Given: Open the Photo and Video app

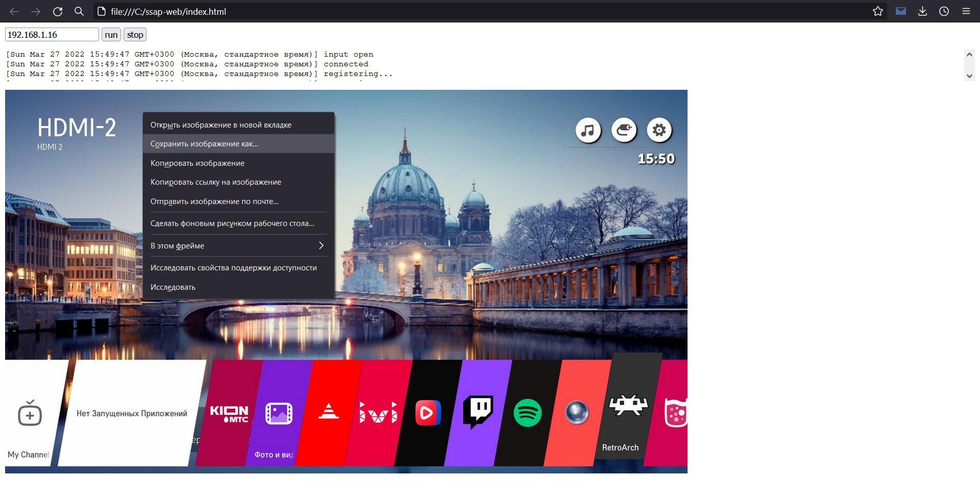Looking at the screenshot, I should pyautogui.click(x=279, y=413).
